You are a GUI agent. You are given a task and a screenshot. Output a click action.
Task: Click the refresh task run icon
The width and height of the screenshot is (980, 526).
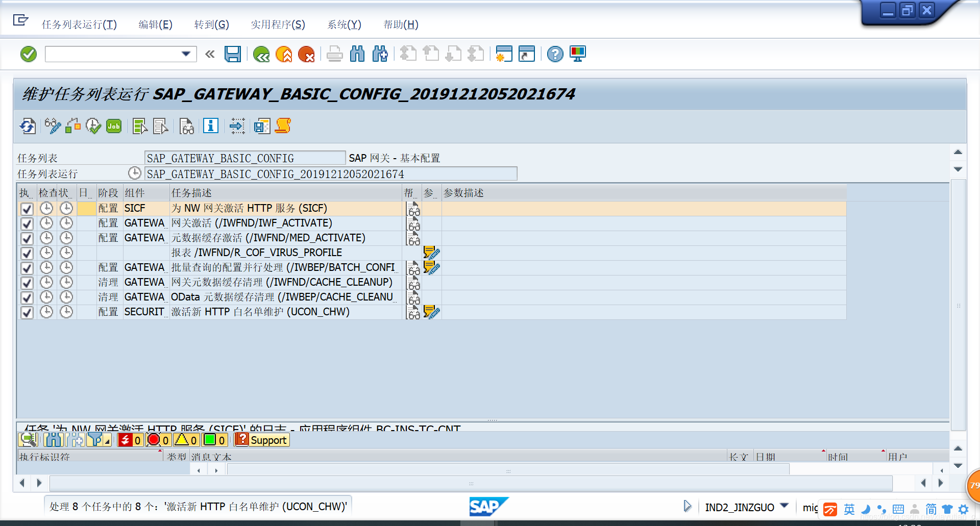27,126
